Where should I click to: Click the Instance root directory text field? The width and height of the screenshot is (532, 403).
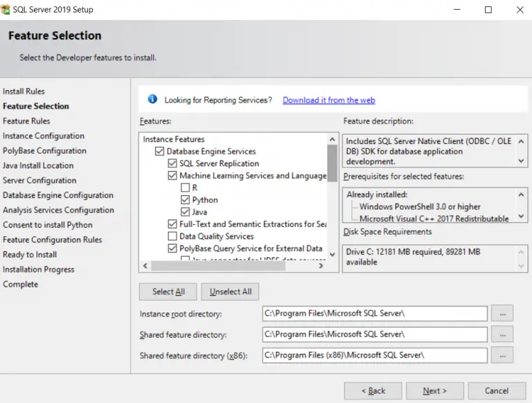tap(374, 313)
